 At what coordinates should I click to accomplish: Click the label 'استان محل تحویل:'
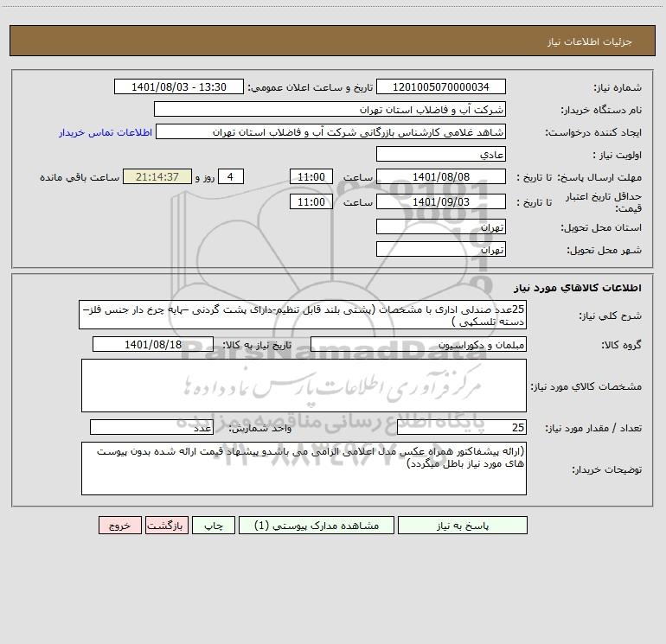point(601,227)
